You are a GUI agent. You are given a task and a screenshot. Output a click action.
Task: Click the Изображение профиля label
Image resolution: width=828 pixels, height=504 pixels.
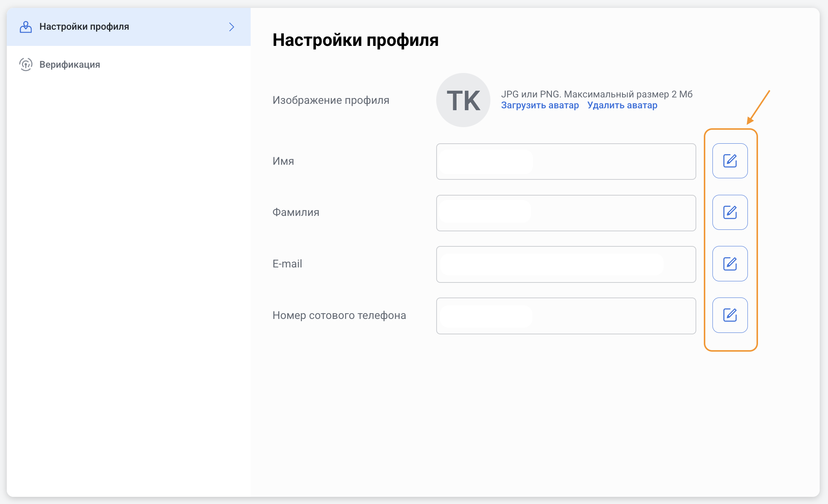coord(330,100)
